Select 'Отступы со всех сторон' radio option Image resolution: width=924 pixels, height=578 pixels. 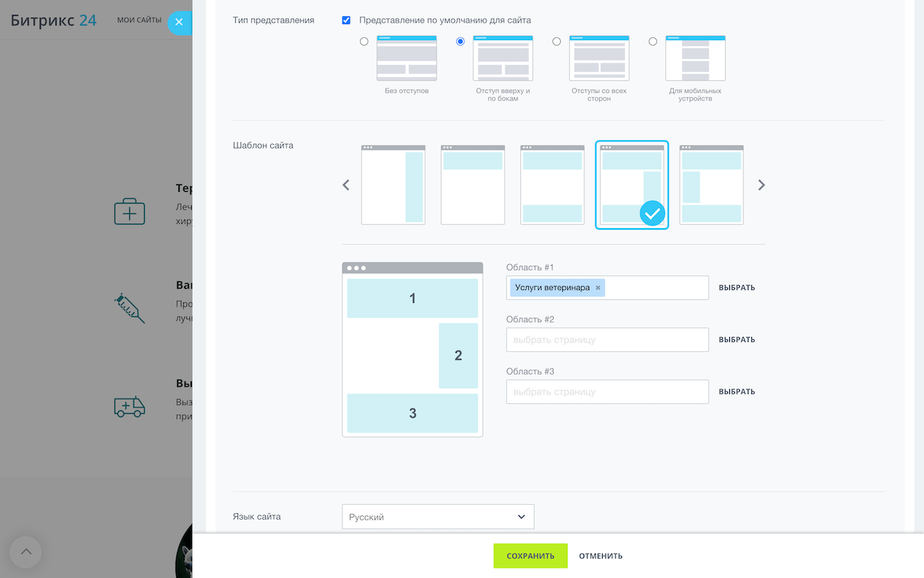point(557,41)
